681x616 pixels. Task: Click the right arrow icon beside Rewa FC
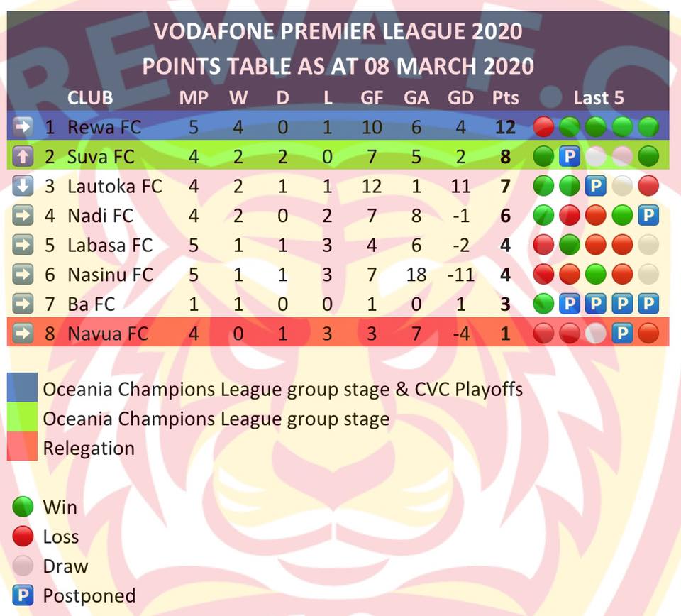tap(23, 127)
